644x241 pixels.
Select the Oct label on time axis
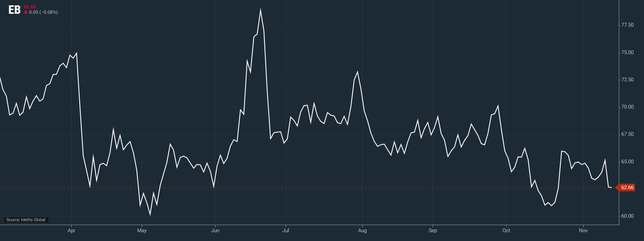tap(506, 231)
